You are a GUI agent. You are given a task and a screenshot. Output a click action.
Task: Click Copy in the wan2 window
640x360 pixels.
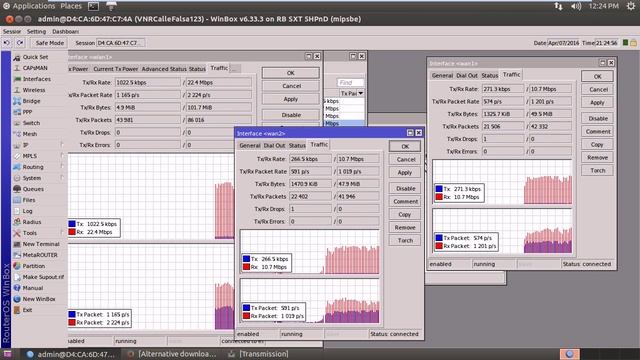point(405,214)
